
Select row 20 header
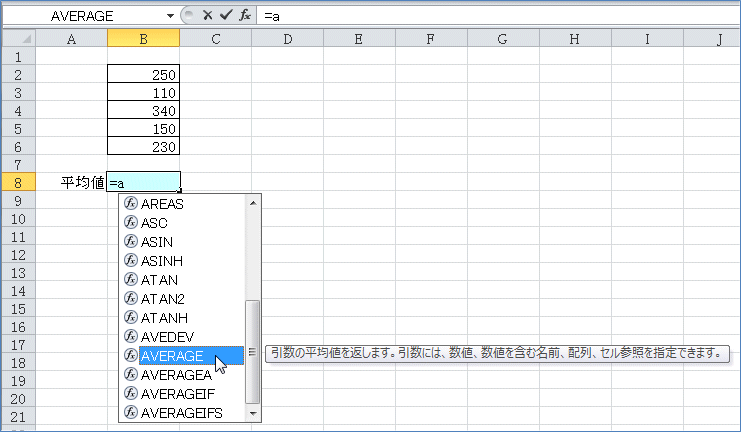[18, 398]
